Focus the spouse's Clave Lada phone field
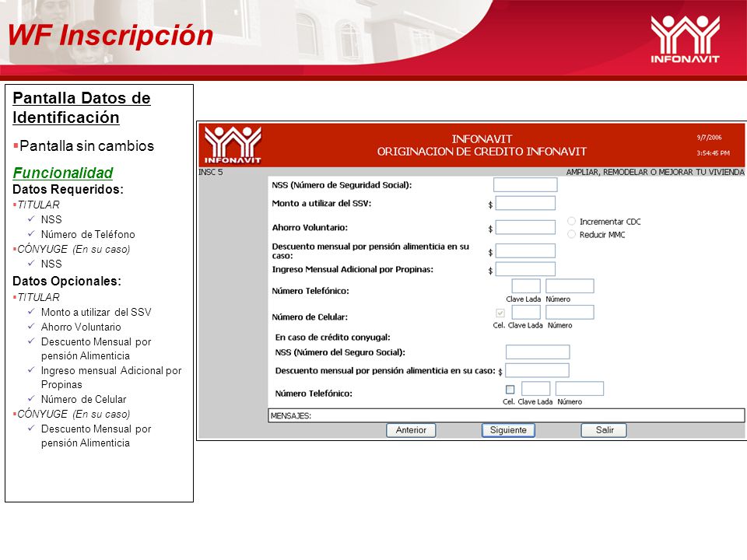This screenshot has width=747, height=560. (536, 389)
